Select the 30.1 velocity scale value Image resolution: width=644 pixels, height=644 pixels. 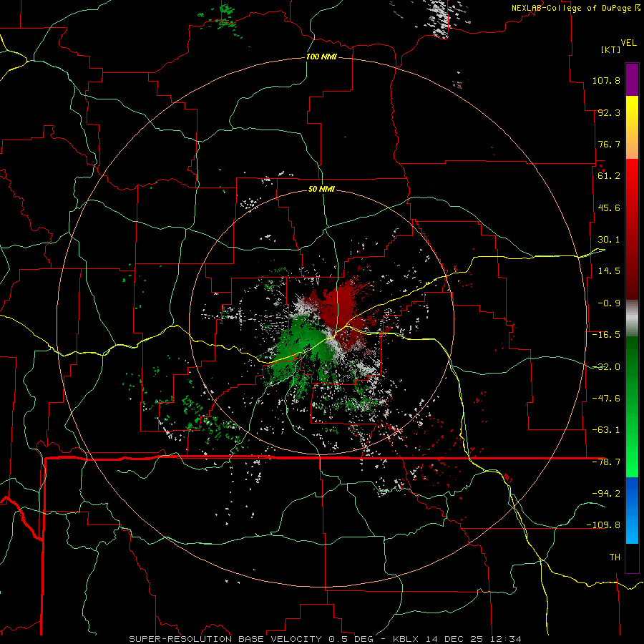point(609,240)
